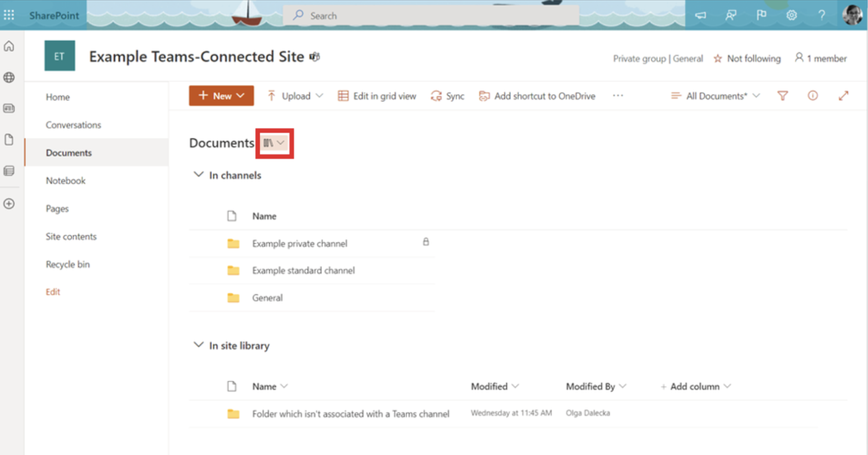This screenshot has height=455, width=868.
Task: Open the All Documents view selector
Action: 715,96
